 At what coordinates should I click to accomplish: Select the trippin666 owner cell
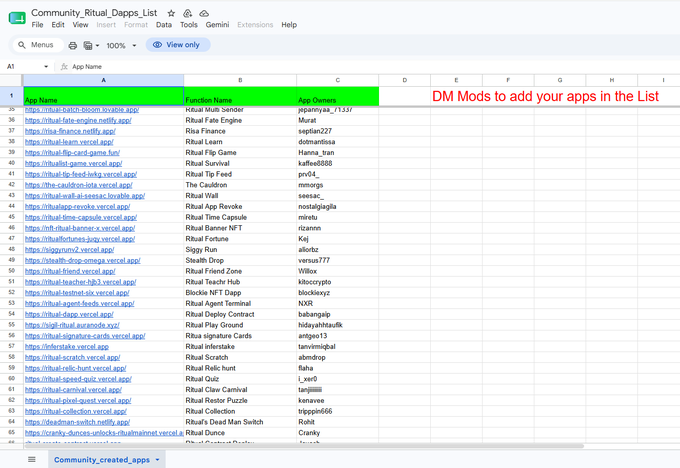pyautogui.click(x=337, y=411)
